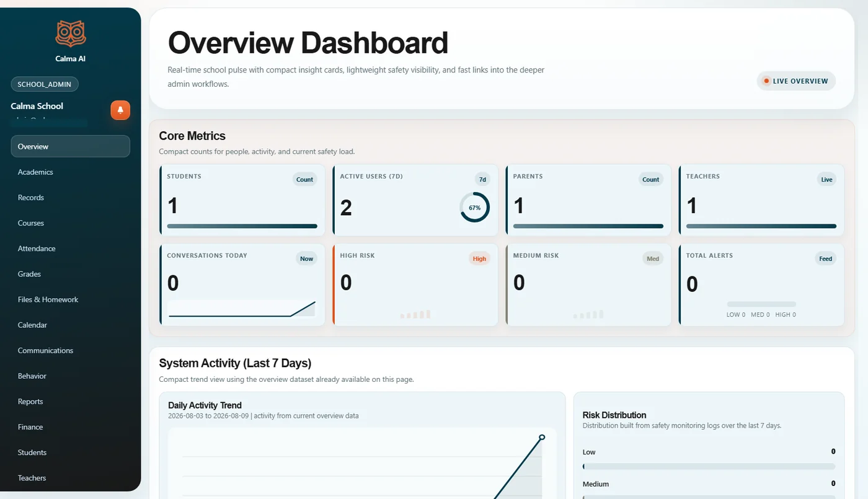Click the Daily Activity Trend end point
The image size is (868, 499).
click(x=542, y=437)
